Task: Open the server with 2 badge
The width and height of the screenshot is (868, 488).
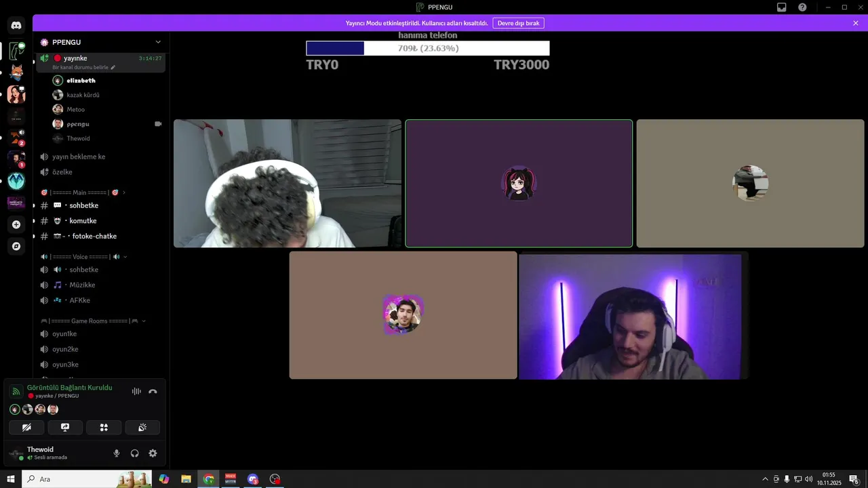Action: 16,138
